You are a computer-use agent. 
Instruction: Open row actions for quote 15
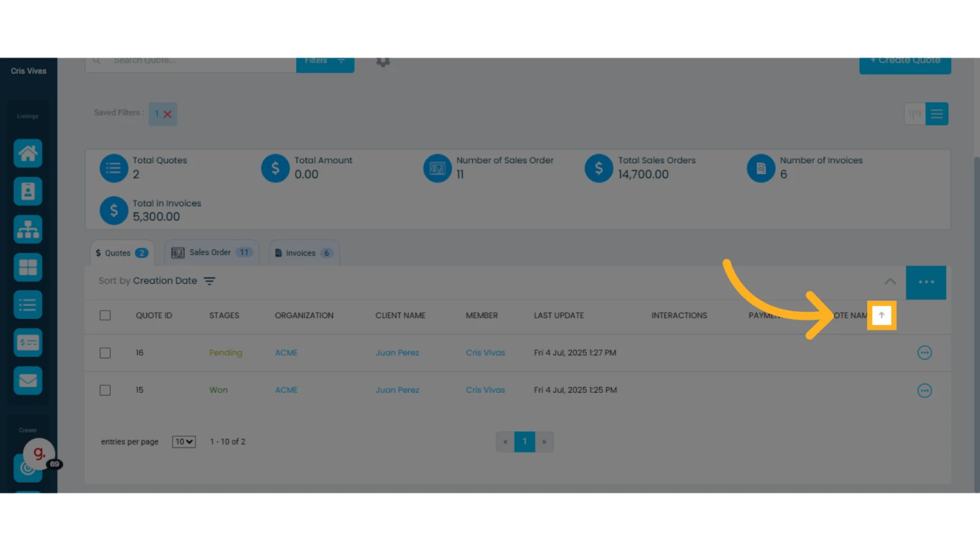[x=924, y=390]
